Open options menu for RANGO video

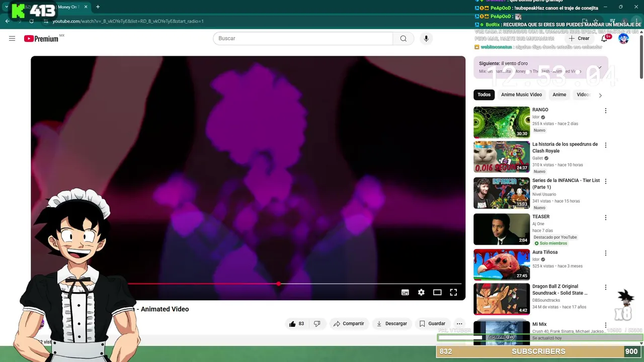[x=606, y=111]
